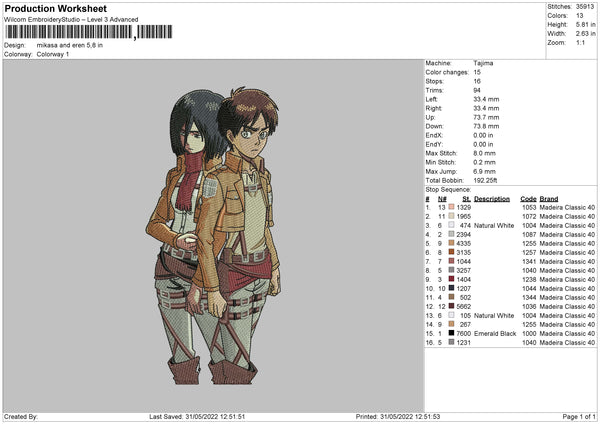The width and height of the screenshot is (600, 424).
Task: Click the Total Bobbin value '192.25ft'
Action: tap(485, 181)
